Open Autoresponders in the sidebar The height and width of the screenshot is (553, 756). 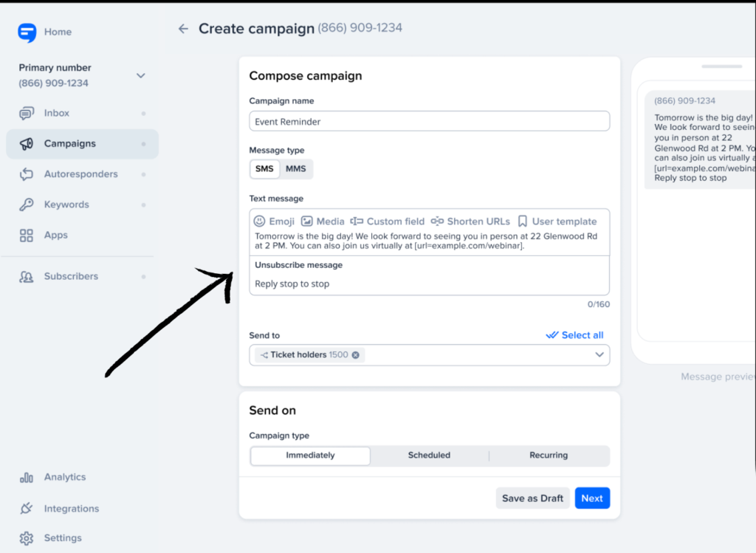pos(82,174)
